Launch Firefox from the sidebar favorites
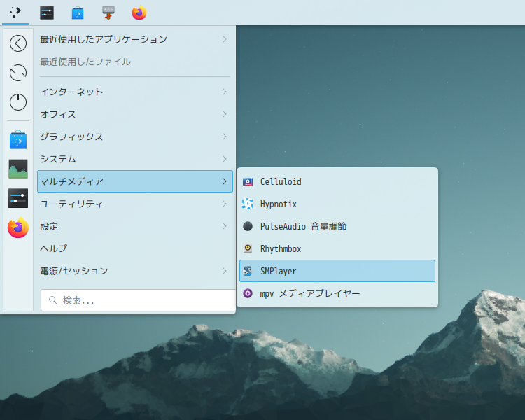 pos(18,227)
